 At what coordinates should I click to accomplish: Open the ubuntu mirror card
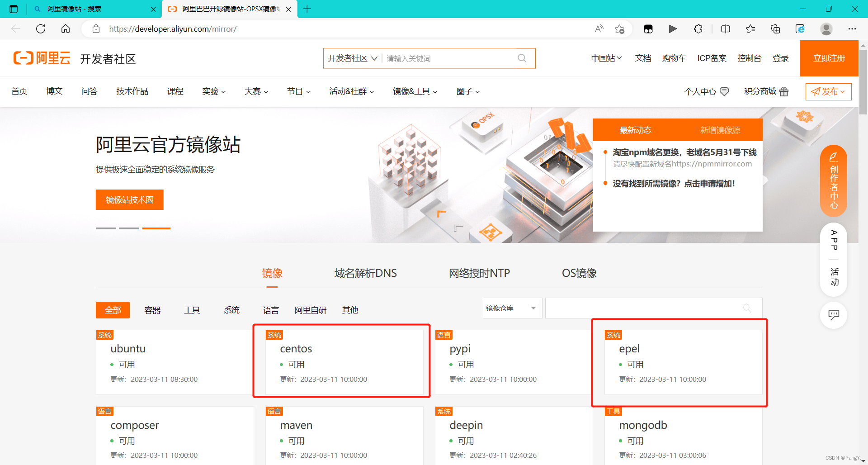coord(175,362)
